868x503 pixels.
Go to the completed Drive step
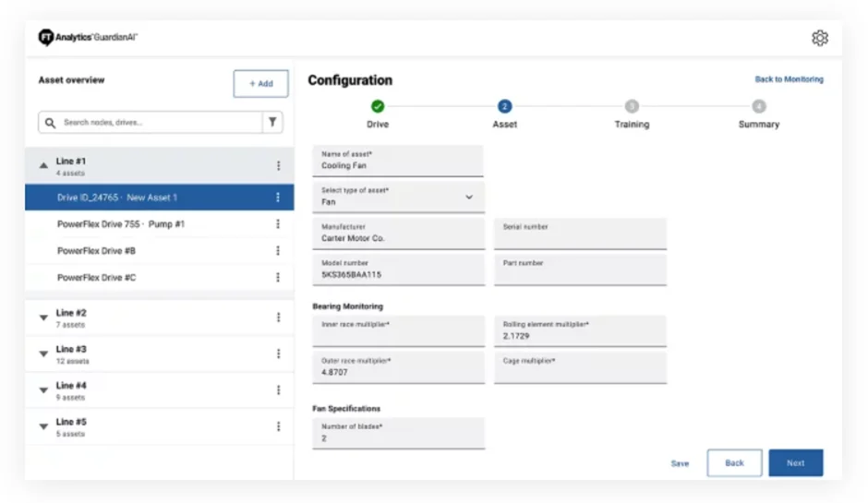[378, 107]
